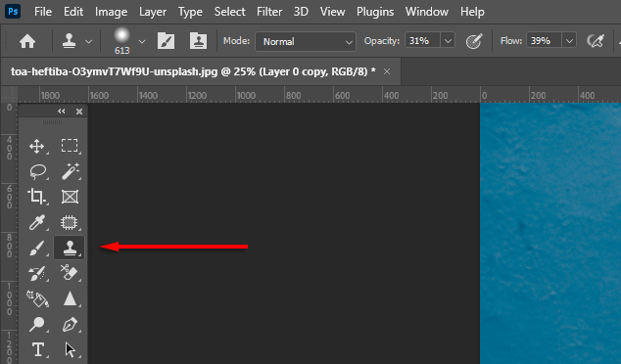Activate the Crop tool
Image resolution: width=621 pixels, height=364 pixels.
tap(37, 197)
